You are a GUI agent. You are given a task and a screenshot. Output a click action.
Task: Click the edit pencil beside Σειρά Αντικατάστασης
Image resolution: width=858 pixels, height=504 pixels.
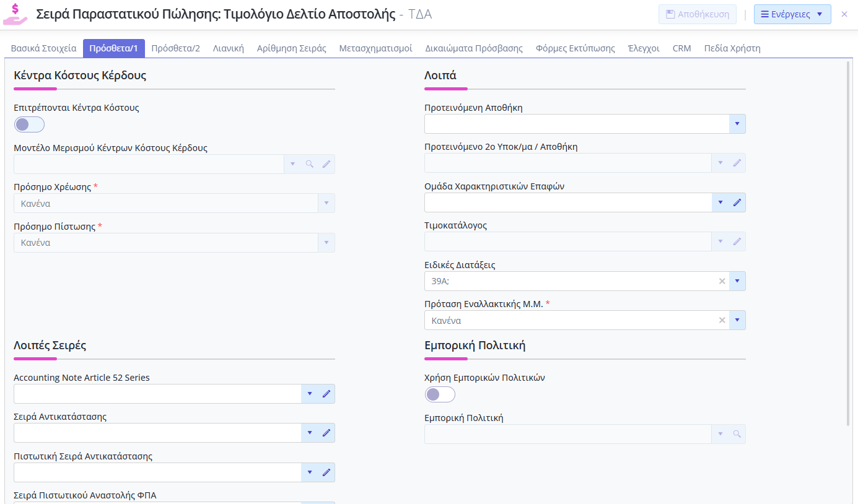pos(326,433)
